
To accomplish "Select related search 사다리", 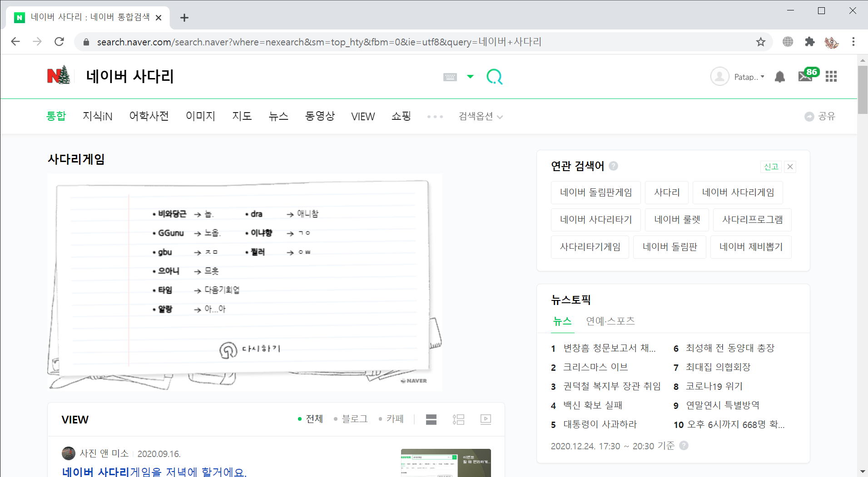I will tap(667, 192).
